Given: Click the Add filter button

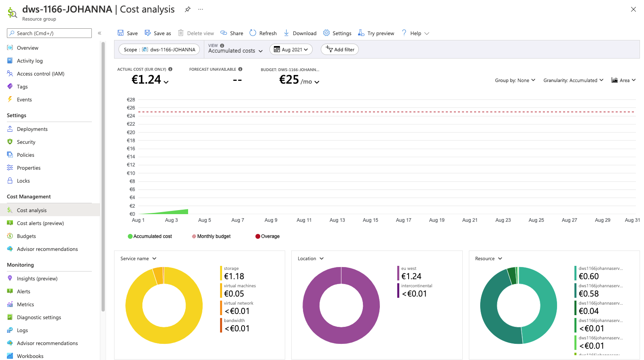Looking at the screenshot, I should pos(340,49).
